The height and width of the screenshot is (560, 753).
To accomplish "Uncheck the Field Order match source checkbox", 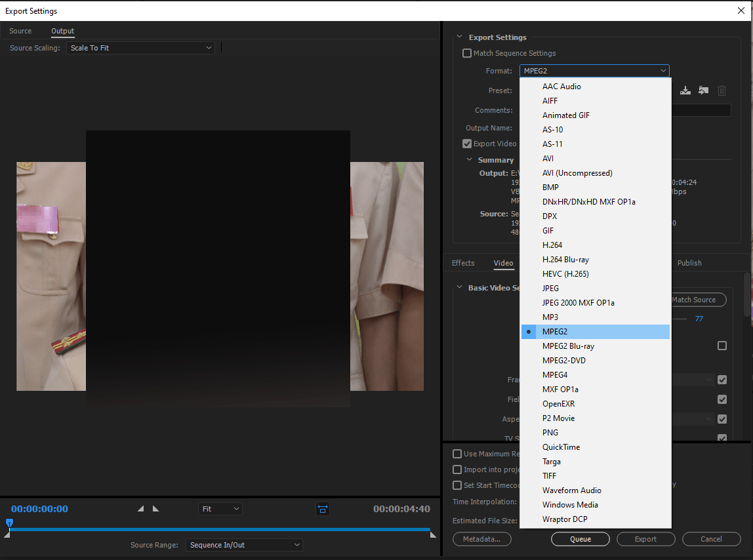I will pyautogui.click(x=722, y=399).
